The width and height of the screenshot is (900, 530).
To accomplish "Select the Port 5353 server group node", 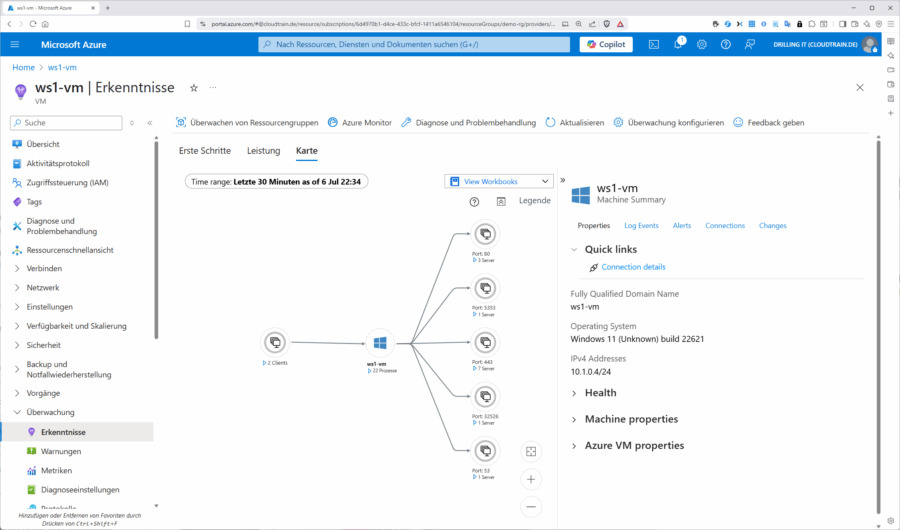I will click(486, 288).
